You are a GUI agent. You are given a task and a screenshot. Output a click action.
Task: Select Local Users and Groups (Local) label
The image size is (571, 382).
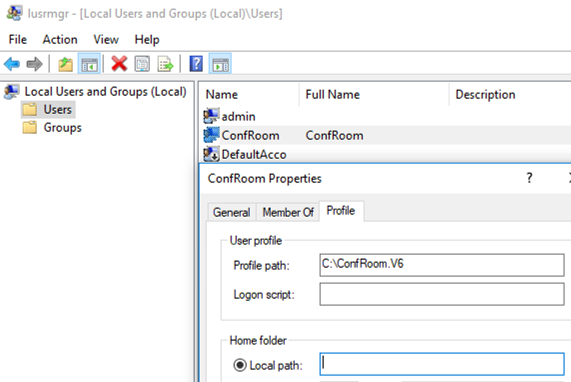click(x=105, y=91)
